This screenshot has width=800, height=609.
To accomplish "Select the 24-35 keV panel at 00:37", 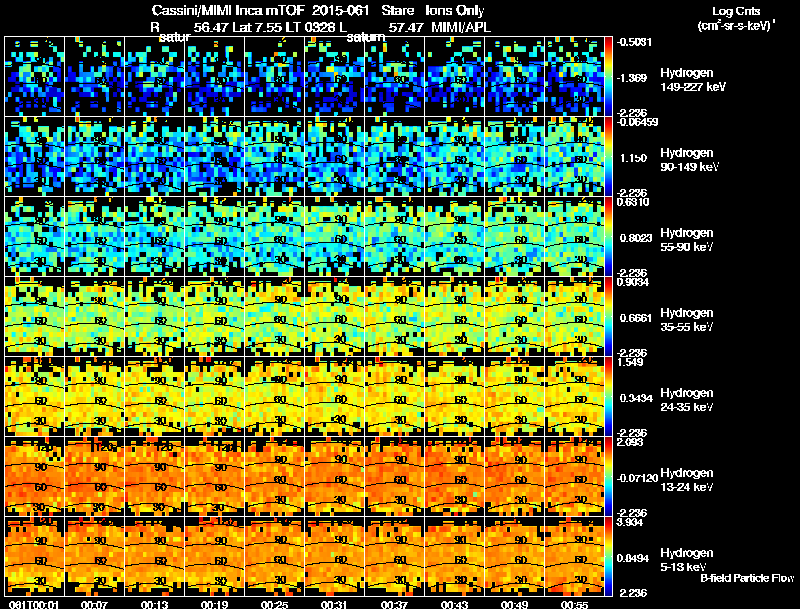I will point(394,397).
